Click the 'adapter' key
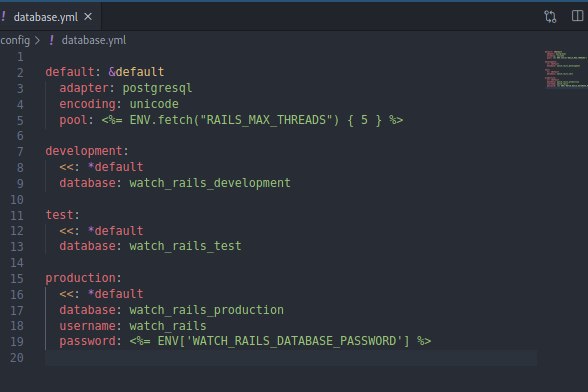The width and height of the screenshot is (588, 392). pyautogui.click(x=84, y=88)
